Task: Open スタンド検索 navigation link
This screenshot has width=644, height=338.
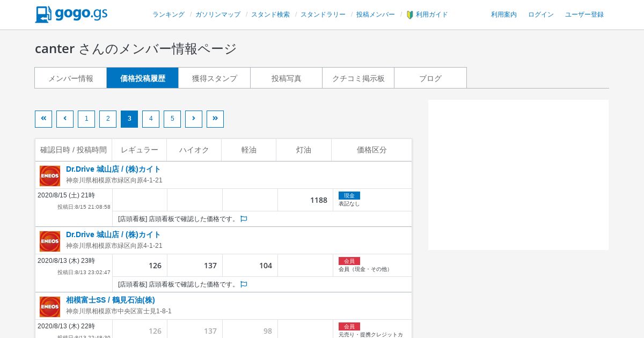Action: pyautogui.click(x=270, y=14)
